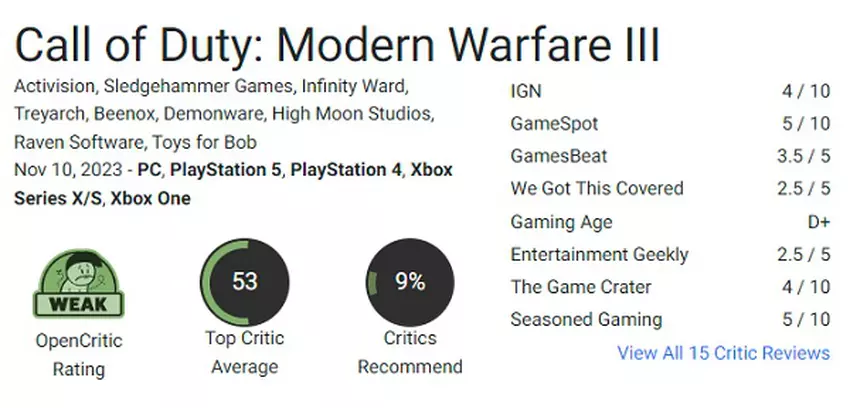
Task: Click the Top Critic Average score circle
Action: [x=244, y=283]
